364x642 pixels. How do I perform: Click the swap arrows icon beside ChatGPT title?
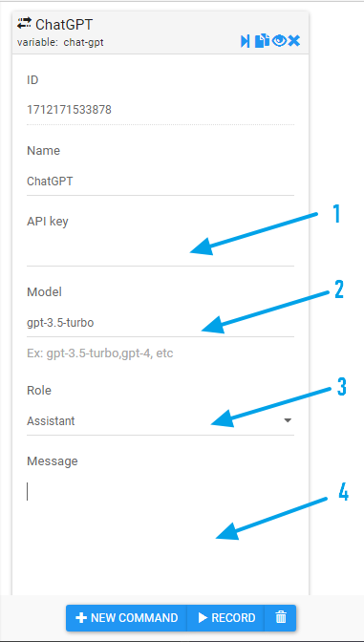(x=24, y=23)
